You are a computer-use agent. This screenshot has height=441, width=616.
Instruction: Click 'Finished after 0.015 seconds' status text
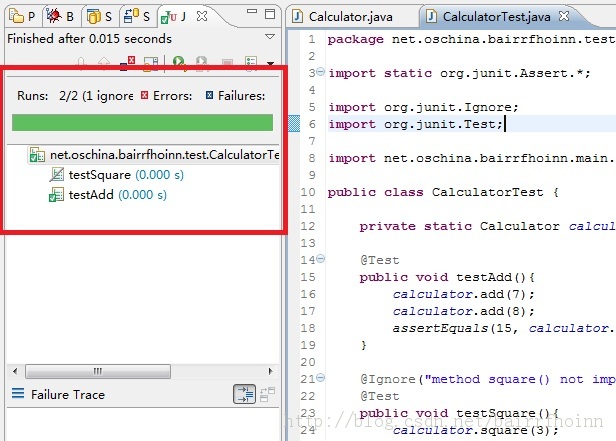(90, 38)
